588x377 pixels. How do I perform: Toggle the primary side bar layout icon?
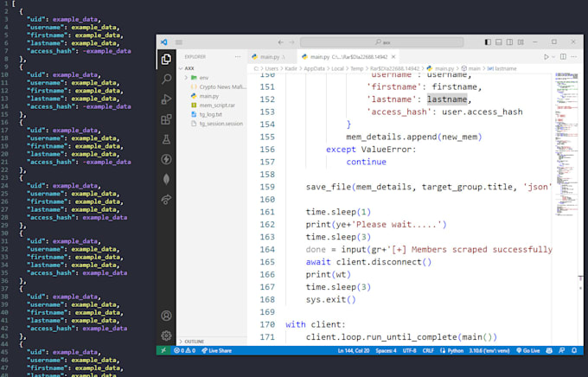[x=488, y=42]
